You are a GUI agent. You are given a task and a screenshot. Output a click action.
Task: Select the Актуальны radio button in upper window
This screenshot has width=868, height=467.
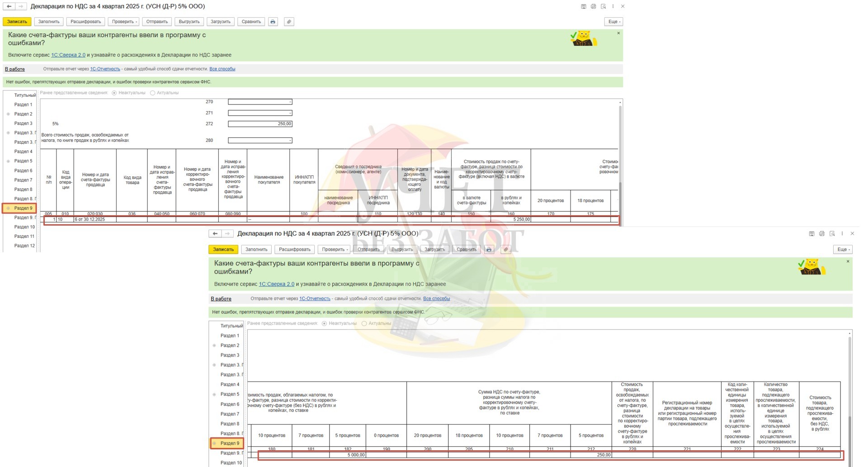click(x=153, y=93)
